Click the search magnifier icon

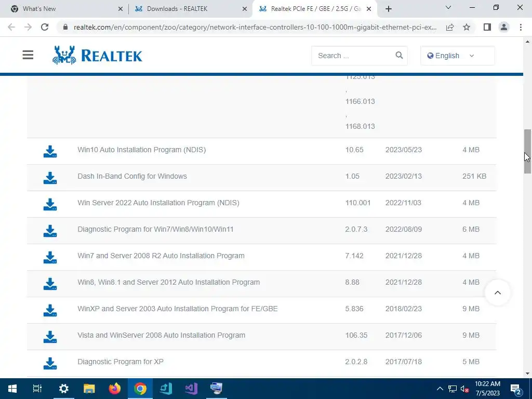click(399, 55)
